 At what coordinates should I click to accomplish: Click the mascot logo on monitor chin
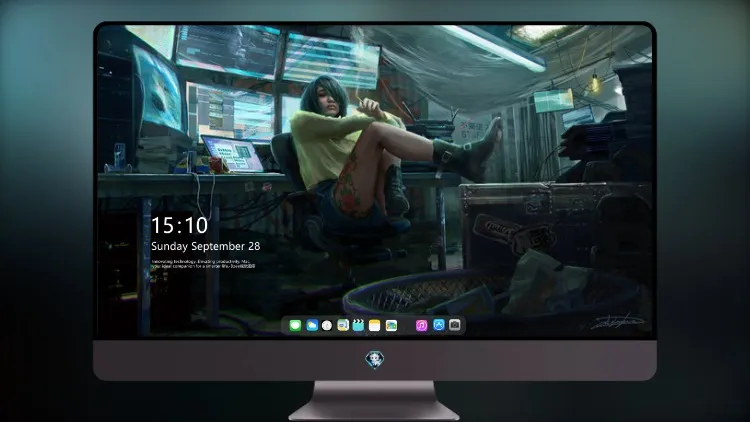[375, 360]
